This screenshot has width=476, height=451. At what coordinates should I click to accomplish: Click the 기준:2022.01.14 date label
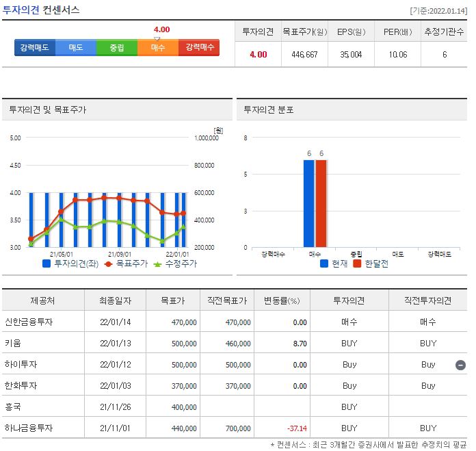(x=438, y=11)
